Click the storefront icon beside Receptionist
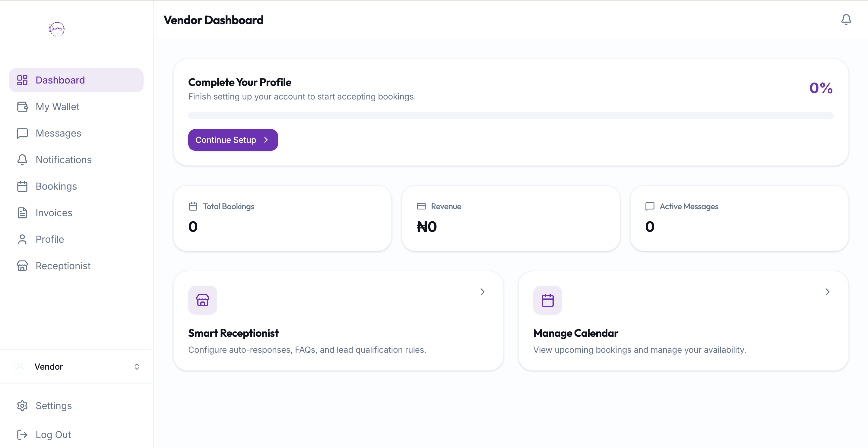 click(x=22, y=266)
